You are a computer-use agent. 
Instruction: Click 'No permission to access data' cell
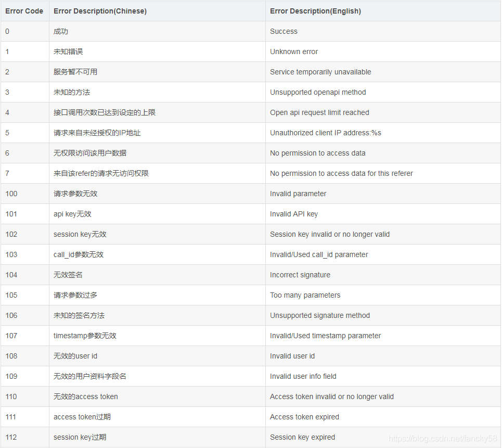click(x=383, y=153)
